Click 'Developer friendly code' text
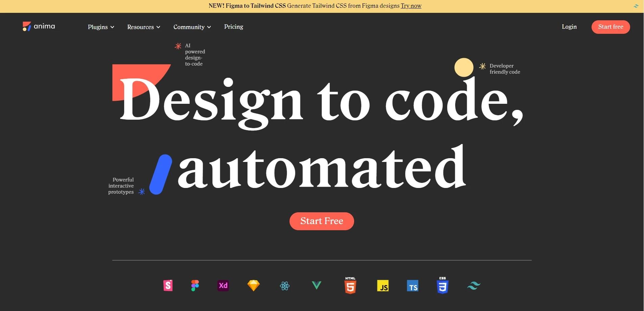Viewport: 644px width, 311px height. click(x=505, y=69)
